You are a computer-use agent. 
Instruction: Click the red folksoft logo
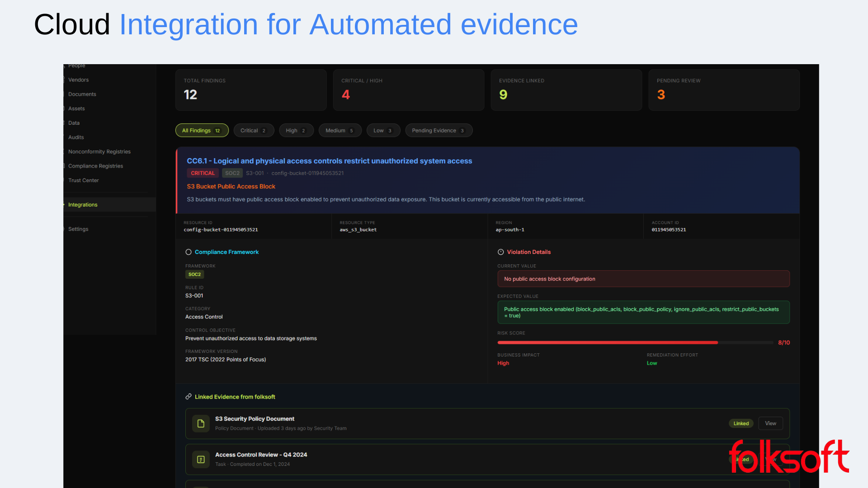coord(789,457)
